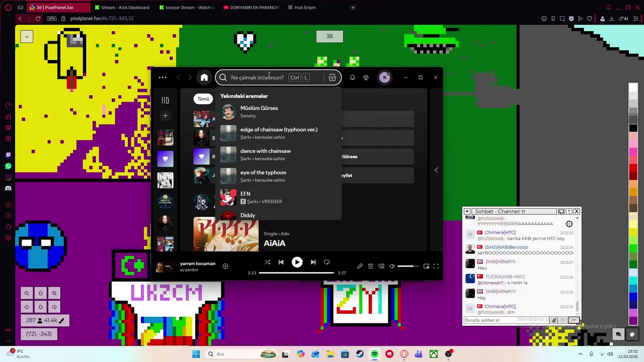Open PixelPlanet palette button

click(x=632, y=334)
